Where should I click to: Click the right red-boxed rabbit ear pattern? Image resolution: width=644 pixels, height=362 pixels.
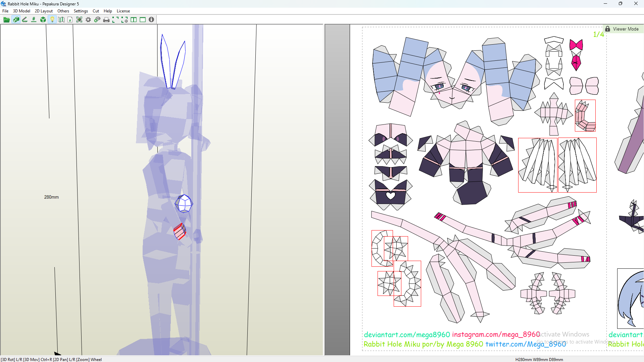click(577, 165)
